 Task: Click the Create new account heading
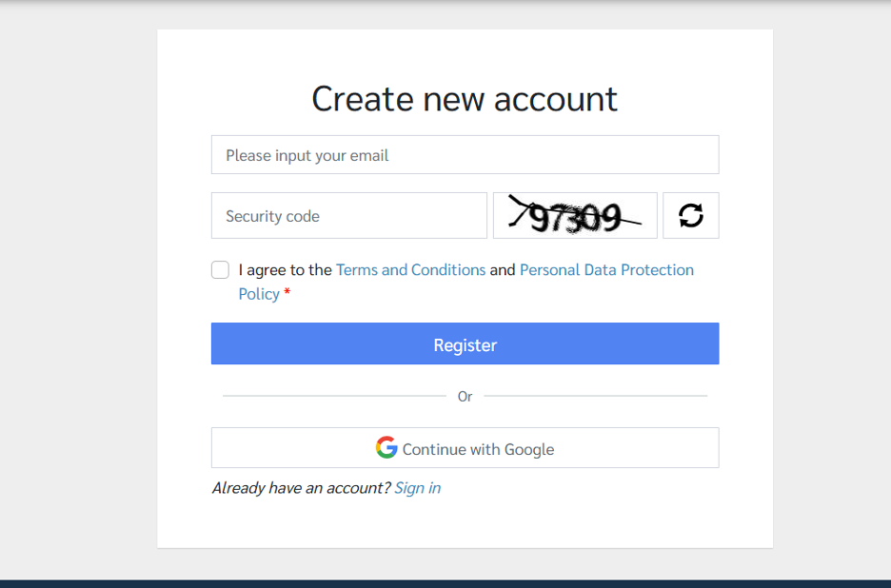point(465,99)
